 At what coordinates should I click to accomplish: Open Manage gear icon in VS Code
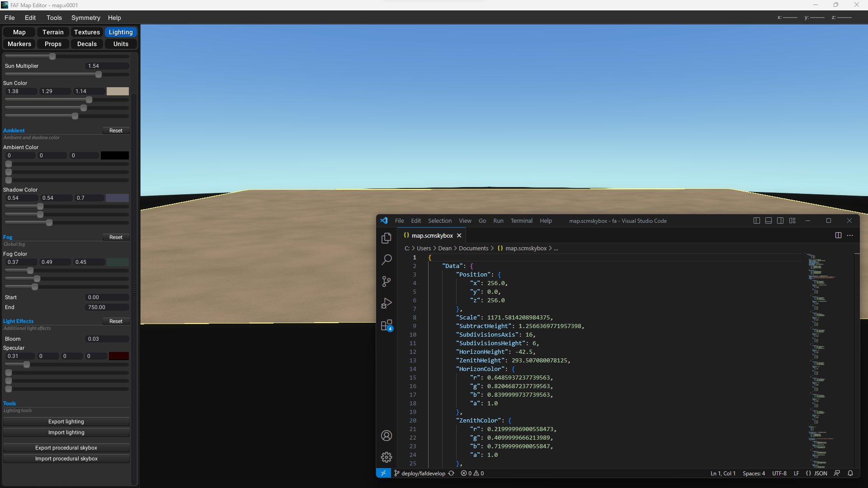[x=387, y=457]
